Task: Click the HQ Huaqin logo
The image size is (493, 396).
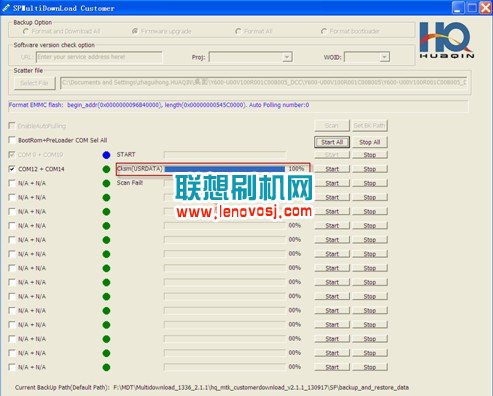Action: point(446,40)
